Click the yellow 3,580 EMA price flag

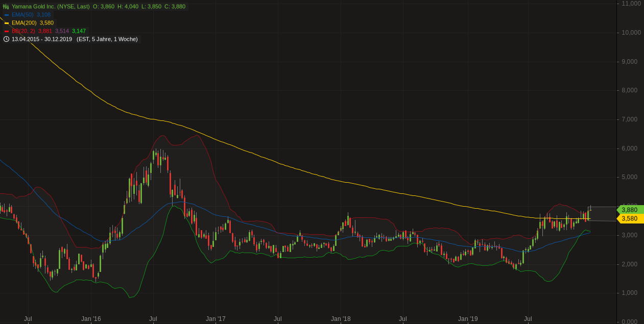coord(629,218)
